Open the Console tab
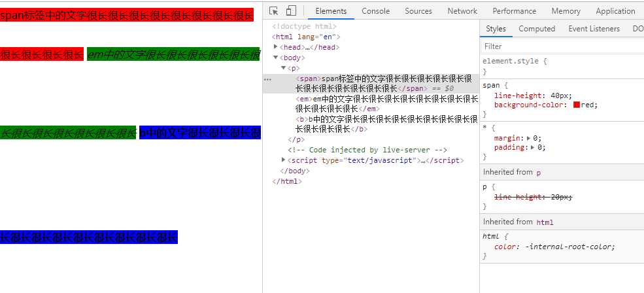644x293 pixels. coord(375,11)
